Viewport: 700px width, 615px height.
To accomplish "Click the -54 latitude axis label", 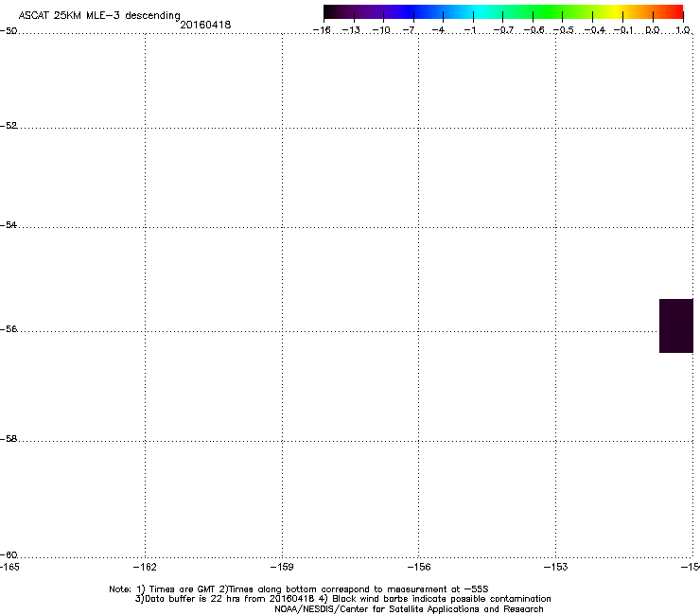I will click(x=9, y=224).
